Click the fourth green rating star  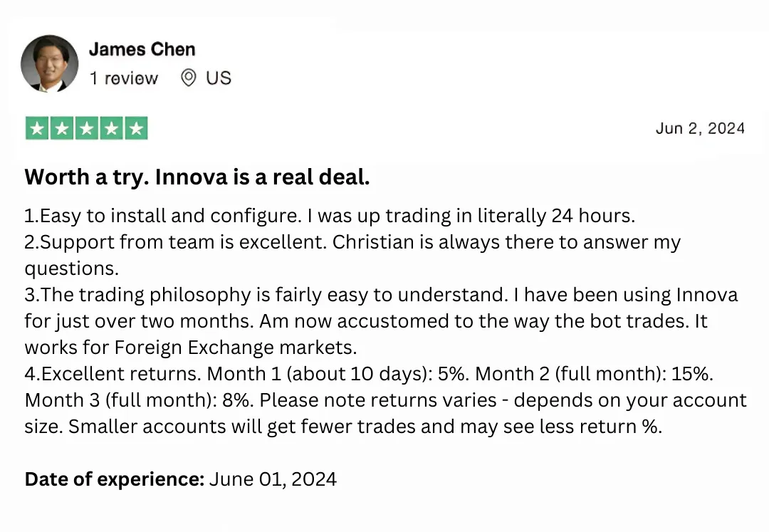tap(111, 128)
